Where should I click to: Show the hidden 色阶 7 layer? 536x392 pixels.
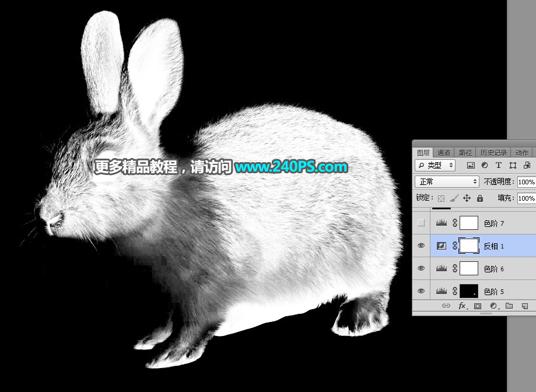[421, 223]
